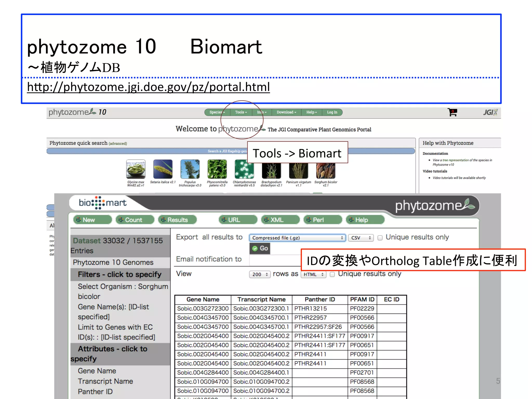Click the Perl button
Image resolution: width=532 pixels, height=399 pixels.
coord(323,220)
